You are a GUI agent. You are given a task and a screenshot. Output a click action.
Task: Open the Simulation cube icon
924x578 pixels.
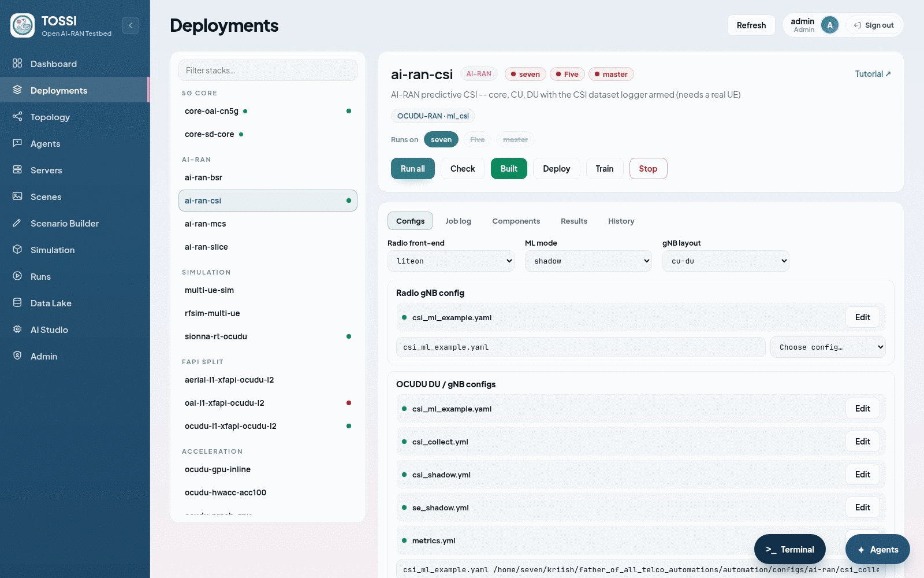(17, 249)
